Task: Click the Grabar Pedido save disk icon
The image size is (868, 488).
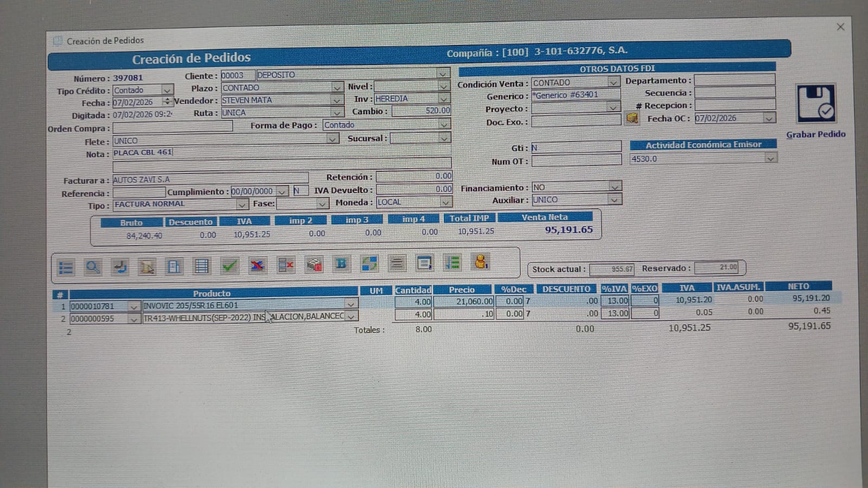Action: (x=815, y=104)
